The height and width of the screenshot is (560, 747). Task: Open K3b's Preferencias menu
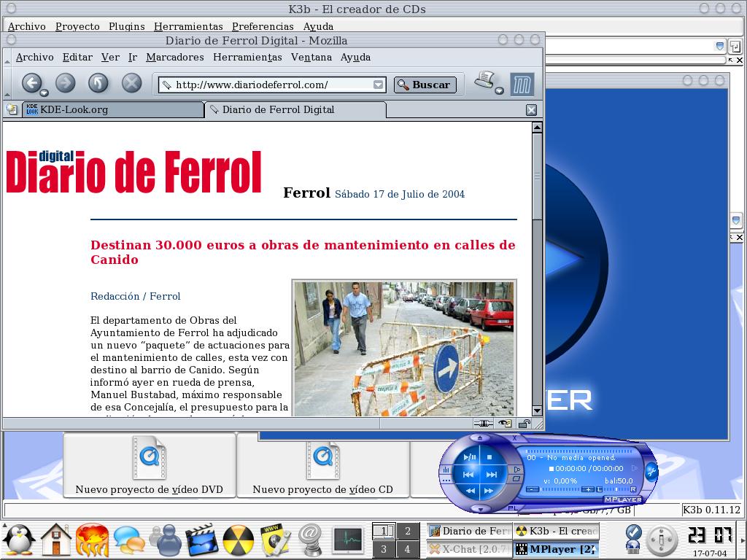tap(263, 26)
